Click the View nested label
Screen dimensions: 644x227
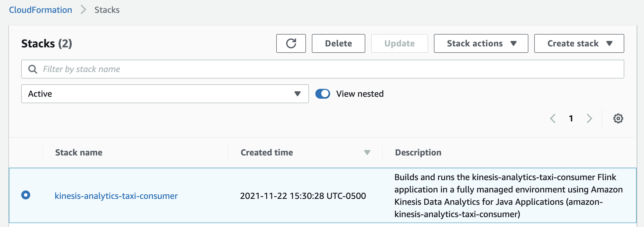[360, 94]
